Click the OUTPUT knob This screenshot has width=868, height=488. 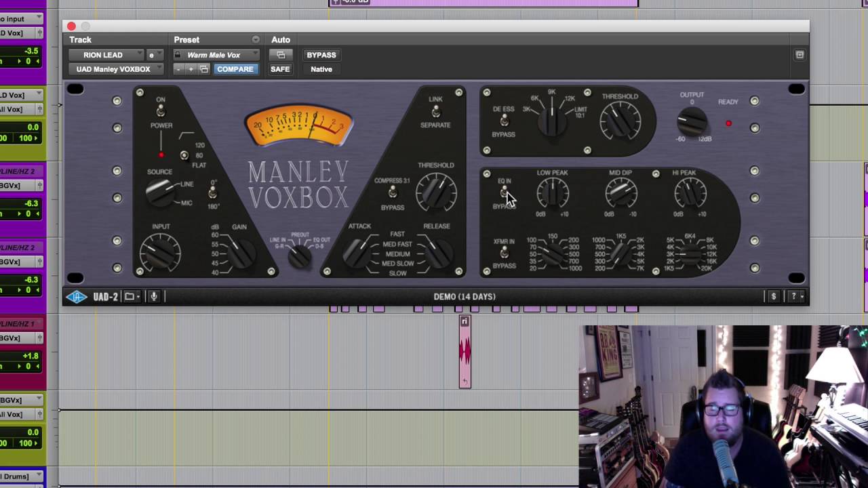point(692,123)
